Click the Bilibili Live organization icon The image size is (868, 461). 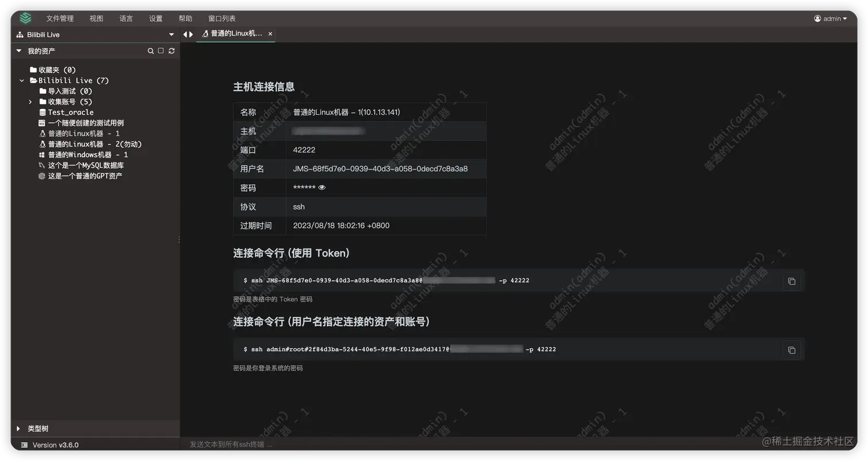[x=20, y=34]
